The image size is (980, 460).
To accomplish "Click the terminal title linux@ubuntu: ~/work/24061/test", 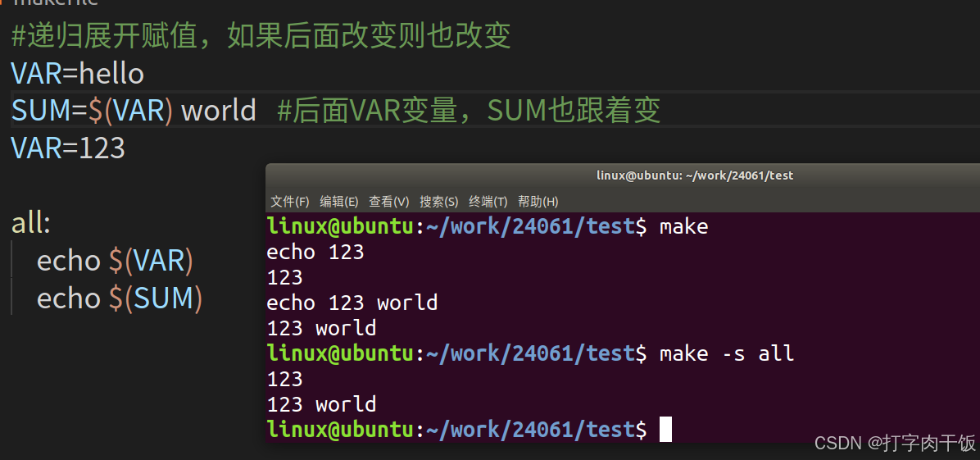I will [695, 175].
